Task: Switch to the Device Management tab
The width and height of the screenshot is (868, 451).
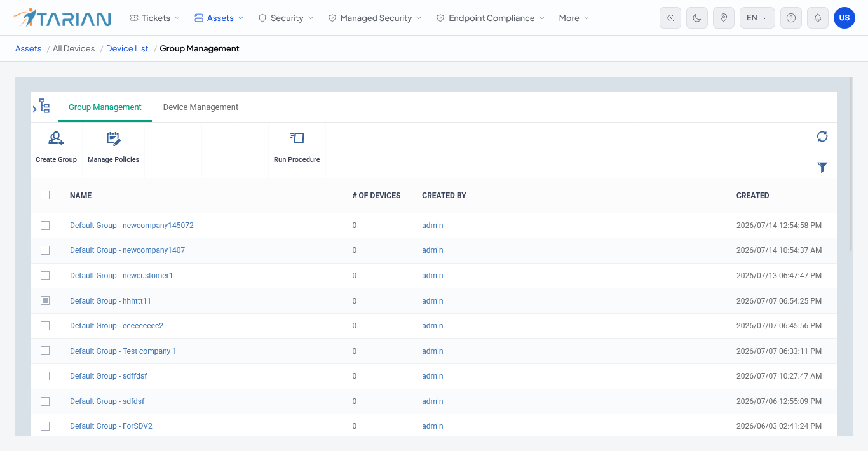Action: tap(201, 107)
